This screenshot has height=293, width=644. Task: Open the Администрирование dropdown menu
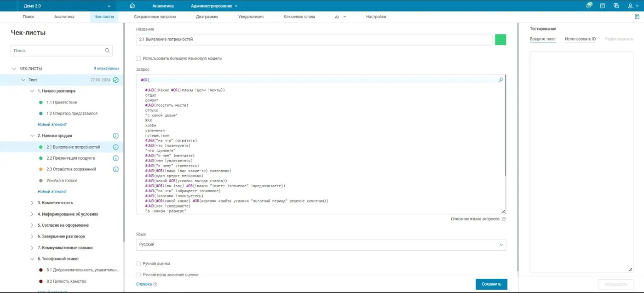(x=214, y=6)
